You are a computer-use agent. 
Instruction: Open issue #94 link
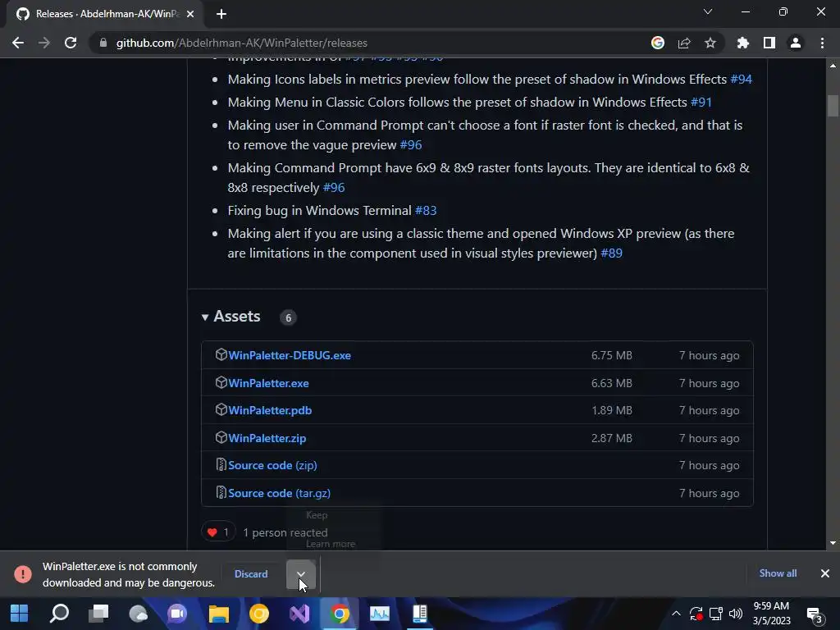point(741,80)
